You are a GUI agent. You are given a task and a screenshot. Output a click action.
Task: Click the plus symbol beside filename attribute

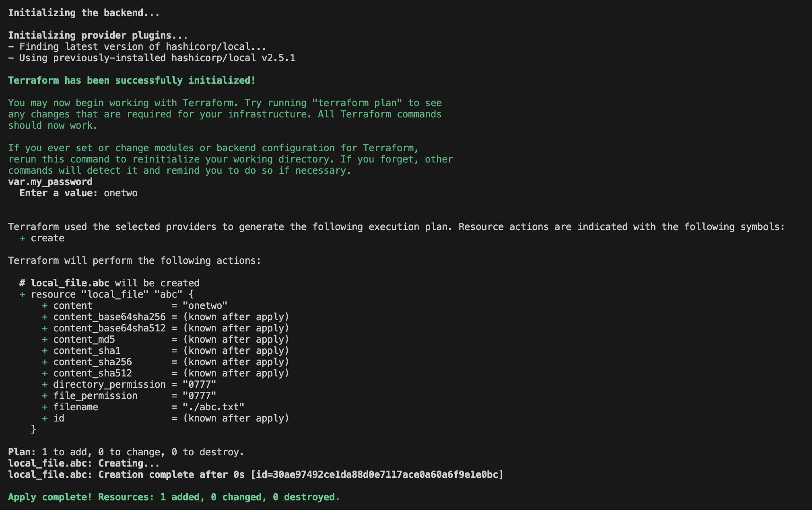[45, 407]
